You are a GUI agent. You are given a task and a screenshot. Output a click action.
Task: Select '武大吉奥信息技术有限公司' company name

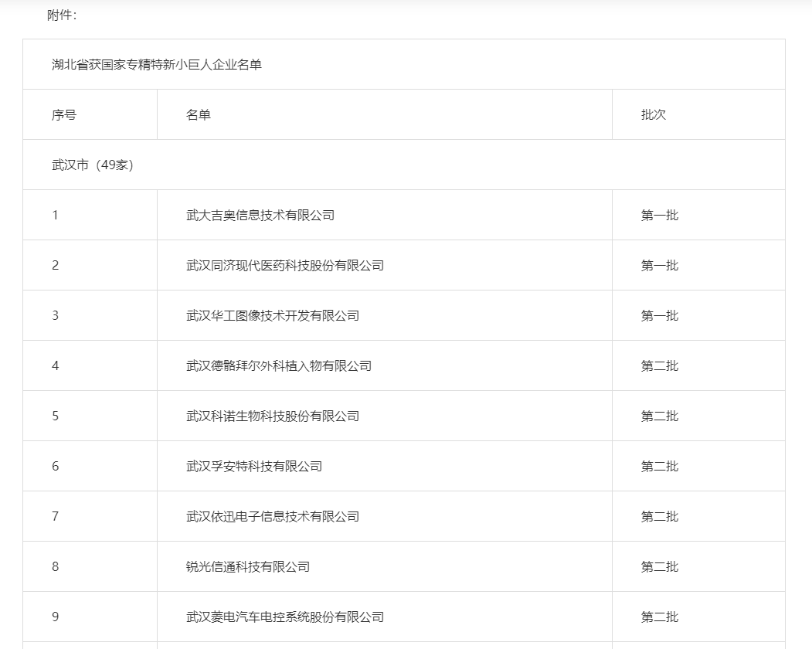pos(260,215)
